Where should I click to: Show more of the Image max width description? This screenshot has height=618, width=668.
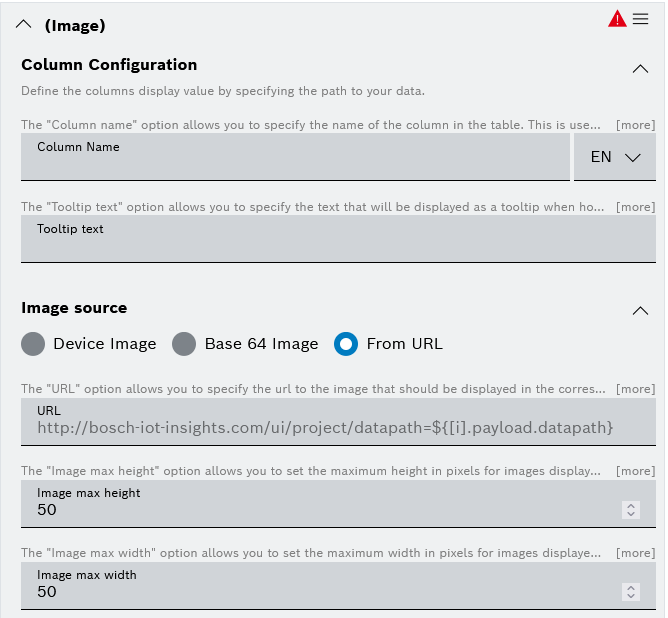[636, 553]
